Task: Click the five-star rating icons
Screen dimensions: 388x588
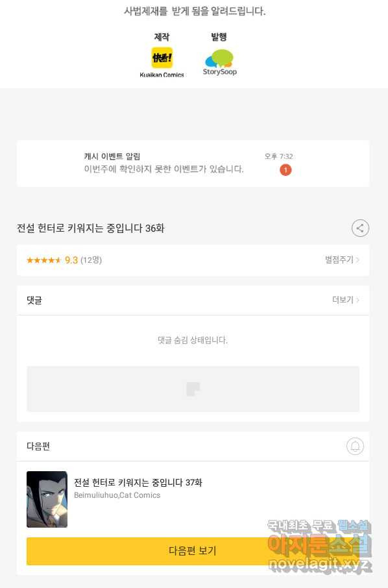Action: 43,260
